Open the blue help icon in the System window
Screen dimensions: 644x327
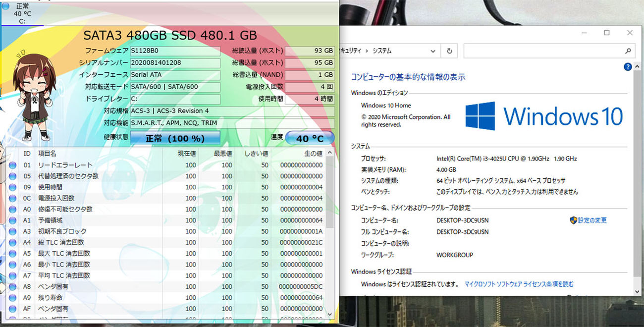(x=628, y=66)
